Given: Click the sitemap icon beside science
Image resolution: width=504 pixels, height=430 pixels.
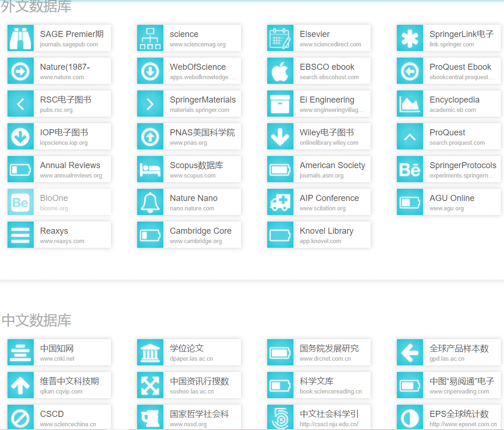Looking at the screenshot, I should (150, 38).
